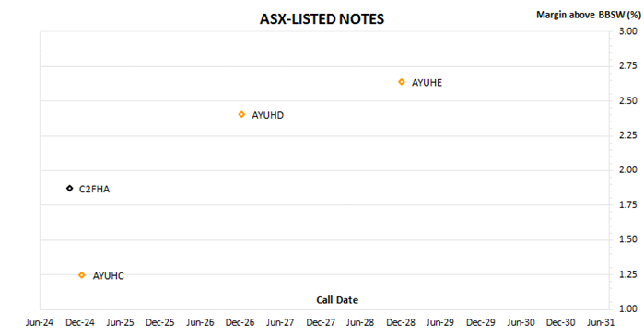Image resolution: width=644 pixels, height=336 pixels.
Task: Click the Jun-24 date axis label
Action: click(40, 322)
